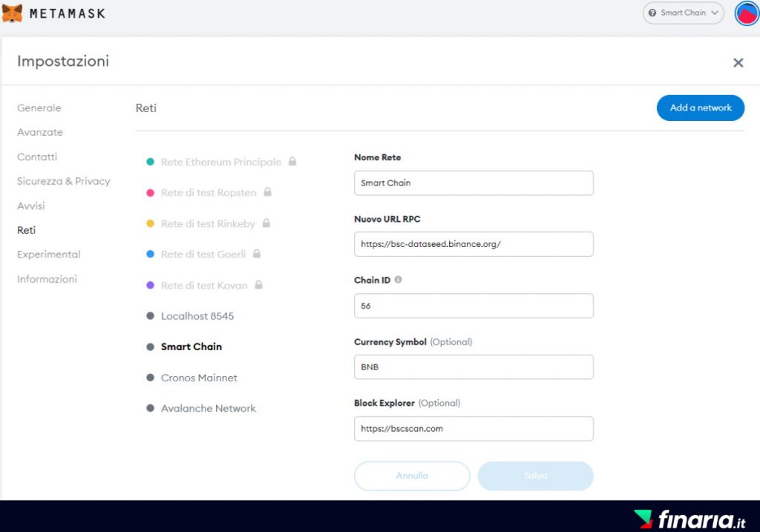Click the Nome Rete input field
This screenshot has height=532, width=760.
(474, 183)
